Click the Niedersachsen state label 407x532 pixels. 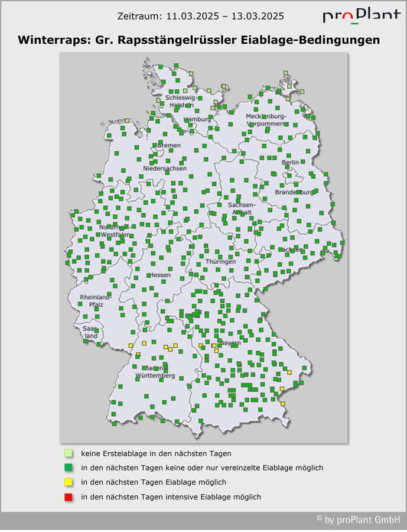(x=165, y=168)
